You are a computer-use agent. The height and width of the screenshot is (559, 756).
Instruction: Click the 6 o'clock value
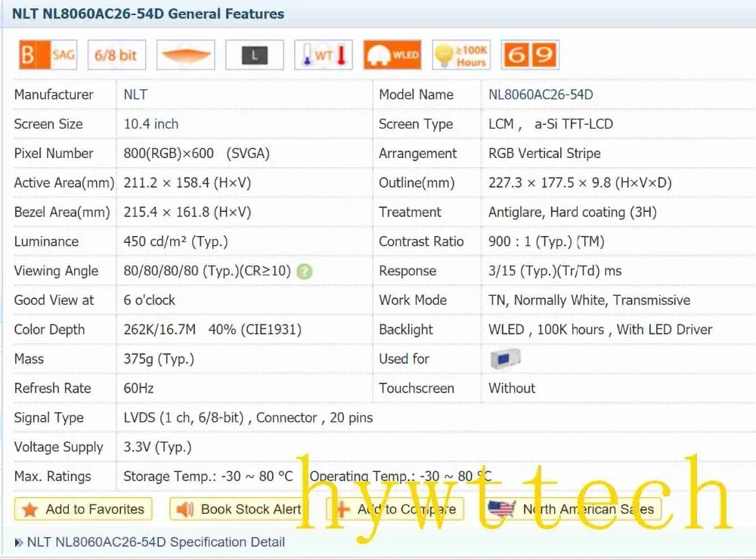tap(150, 300)
